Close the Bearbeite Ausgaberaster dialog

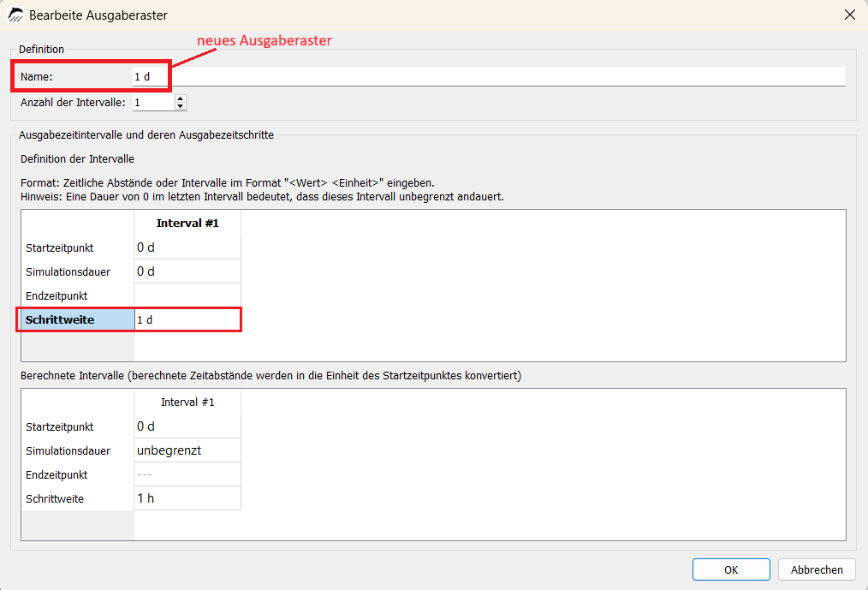(x=850, y=15)
